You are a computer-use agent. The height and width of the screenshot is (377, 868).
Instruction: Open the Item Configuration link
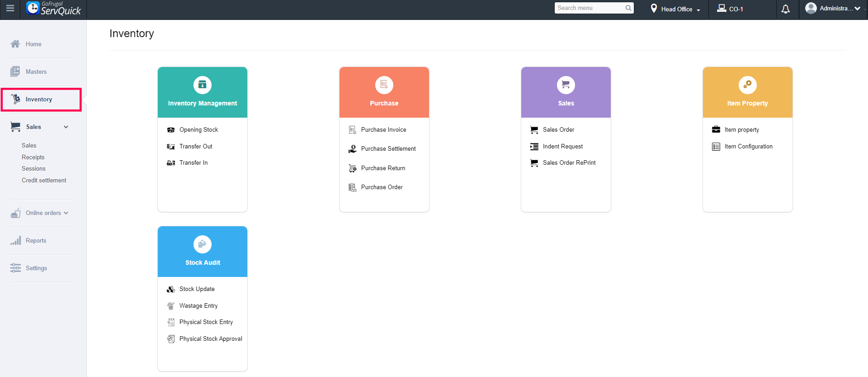click(x=748, y=147)
